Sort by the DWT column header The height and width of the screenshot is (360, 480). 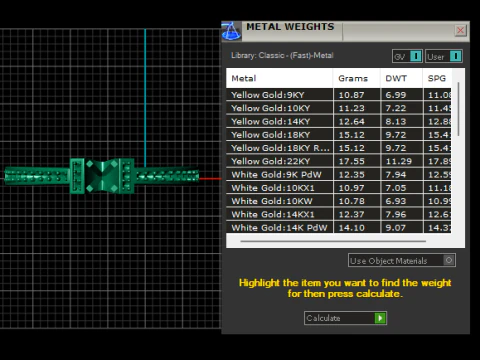(401, 78)
